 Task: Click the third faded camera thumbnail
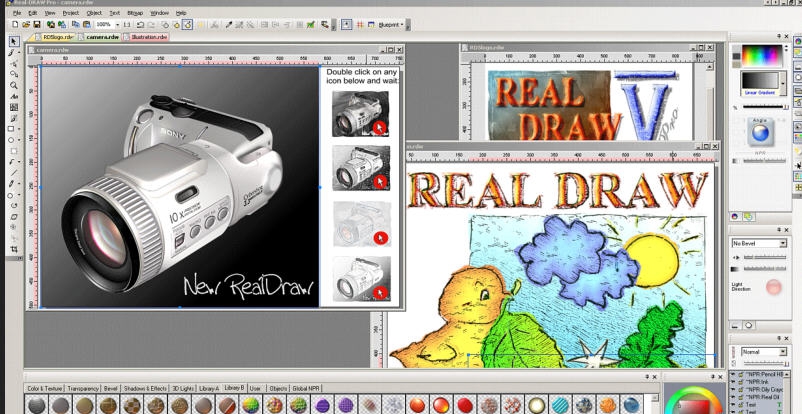click(362, 224)
